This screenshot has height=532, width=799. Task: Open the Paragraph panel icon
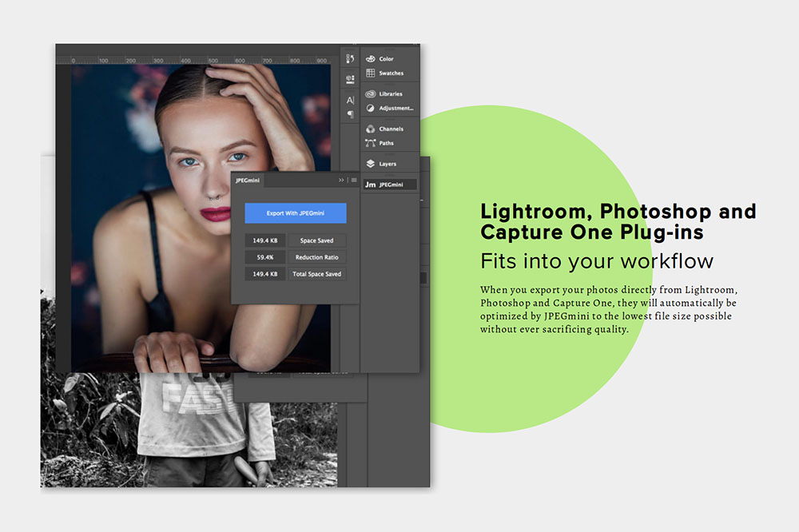coord(350,115)
